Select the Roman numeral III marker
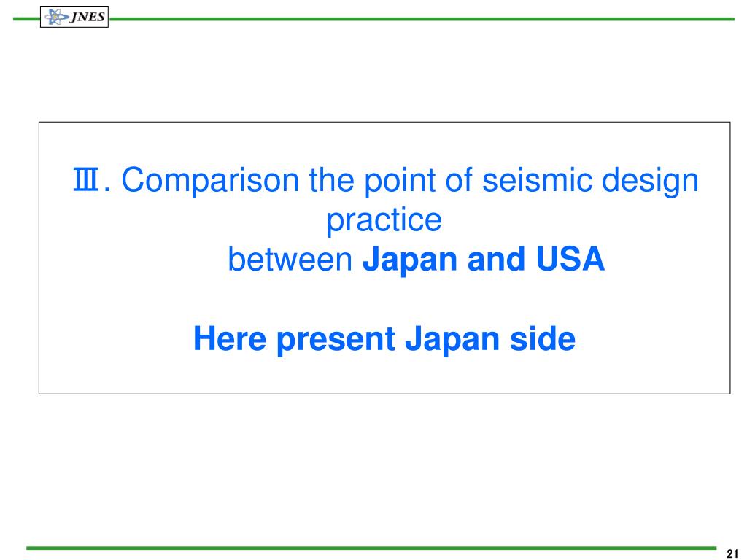This screenshot has width=747, height=560. coord(87,179)
